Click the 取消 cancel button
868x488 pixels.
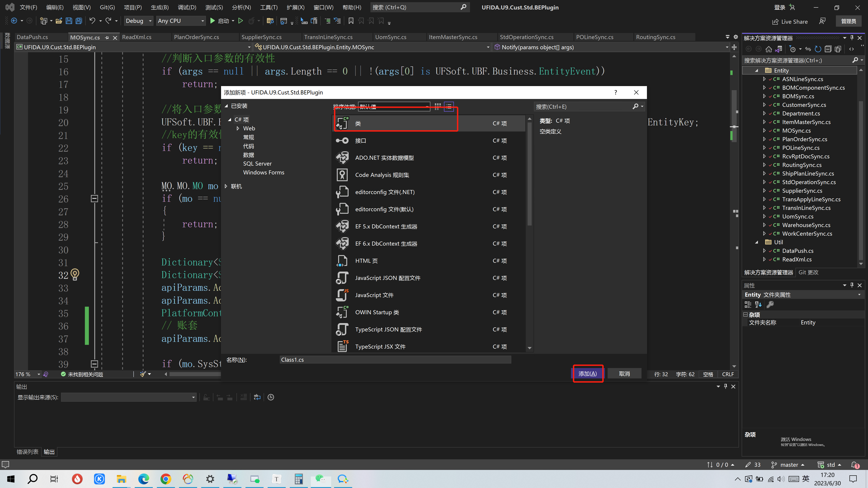click(624, 374)
